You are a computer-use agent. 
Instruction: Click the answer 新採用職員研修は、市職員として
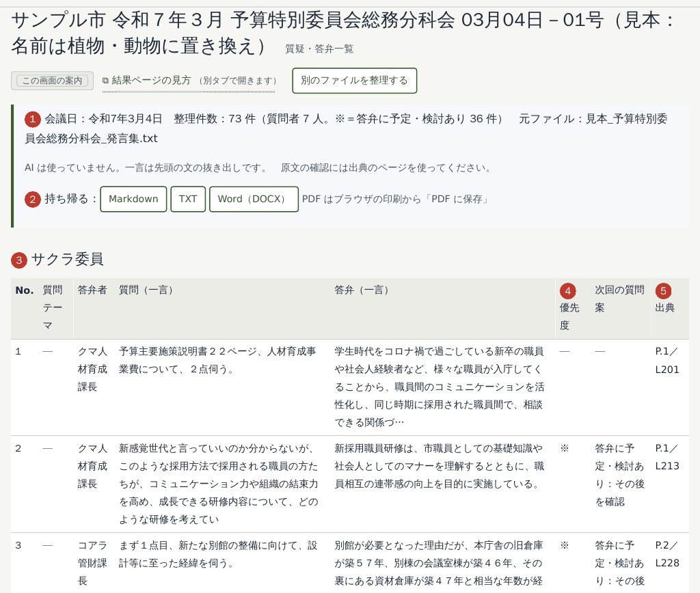[440, 466]
